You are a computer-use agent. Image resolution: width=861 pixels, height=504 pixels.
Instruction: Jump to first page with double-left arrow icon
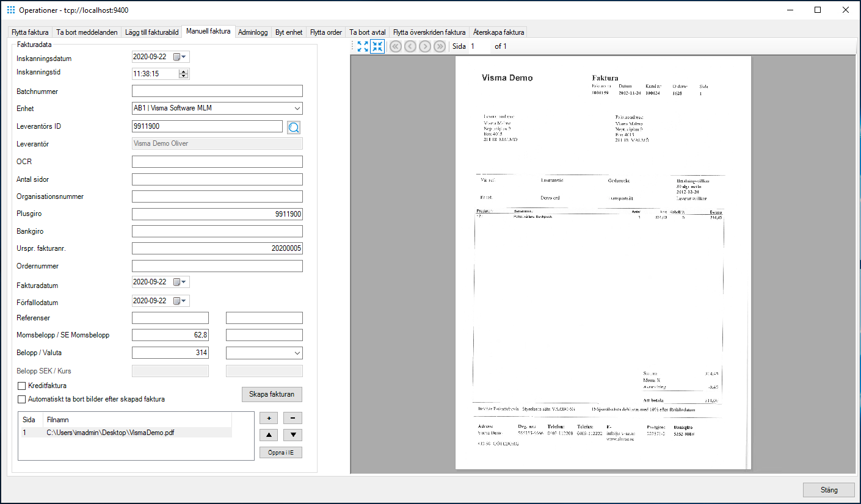point(395,46)
